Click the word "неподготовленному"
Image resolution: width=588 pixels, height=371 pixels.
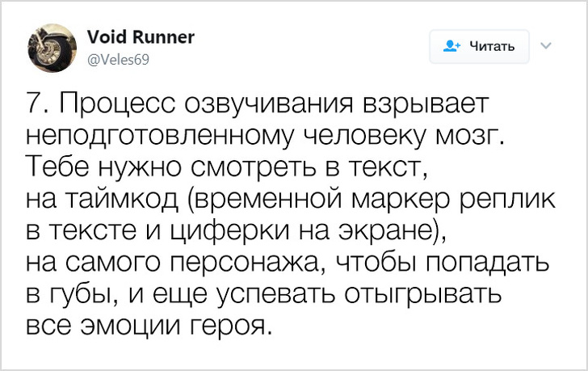tap(158, 135)
